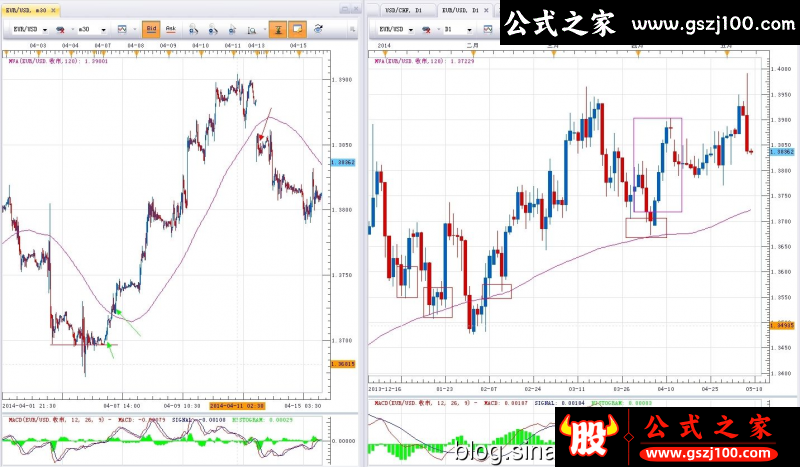
Task: Switch to the EUR/USD, m30 chart tab
Action: 30,10
